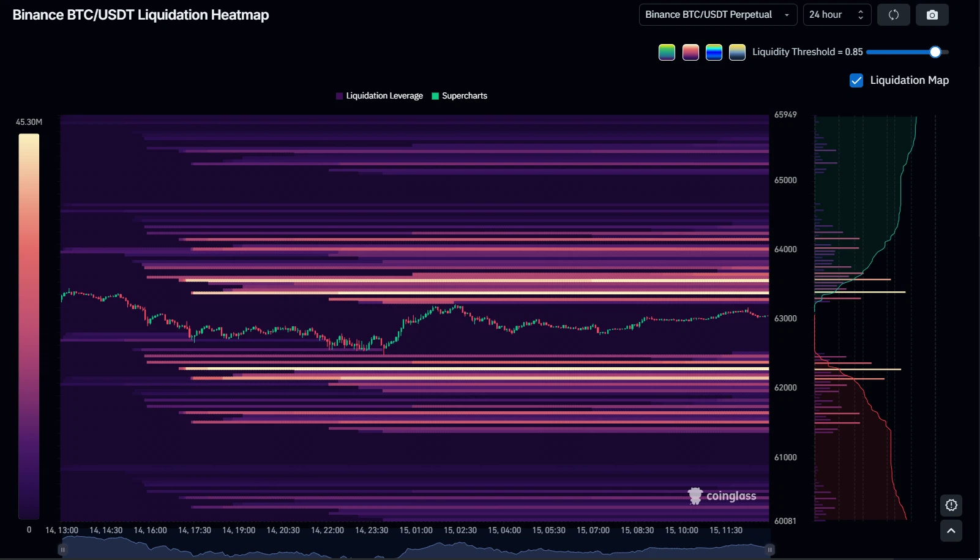Click the 15, 10:00 time axis label
This screenshot has width=980, height=560.
tap(681, 531)
